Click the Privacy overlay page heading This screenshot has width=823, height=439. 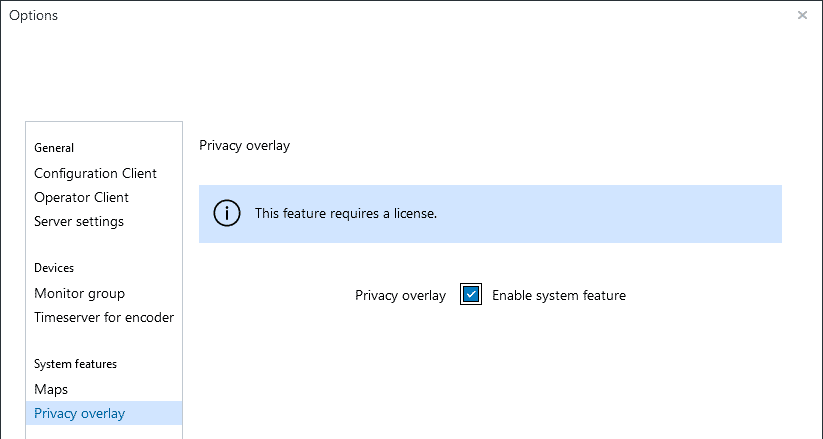[x=244, y=145]
